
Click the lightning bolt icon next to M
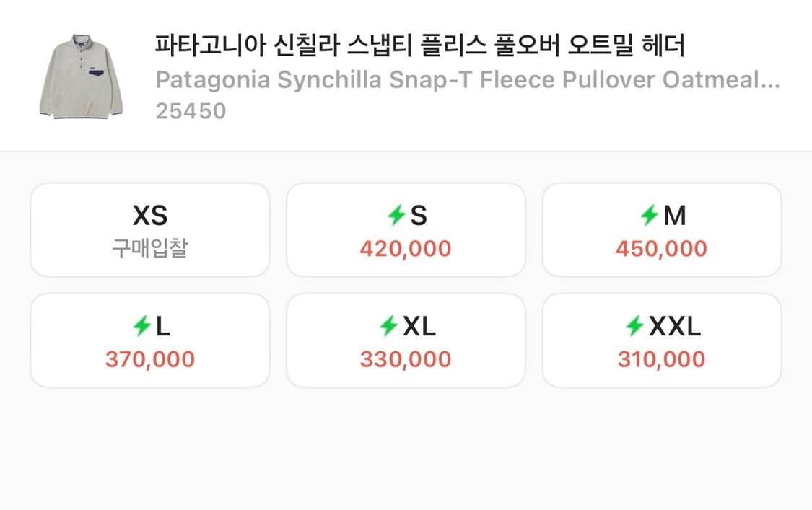650,215
